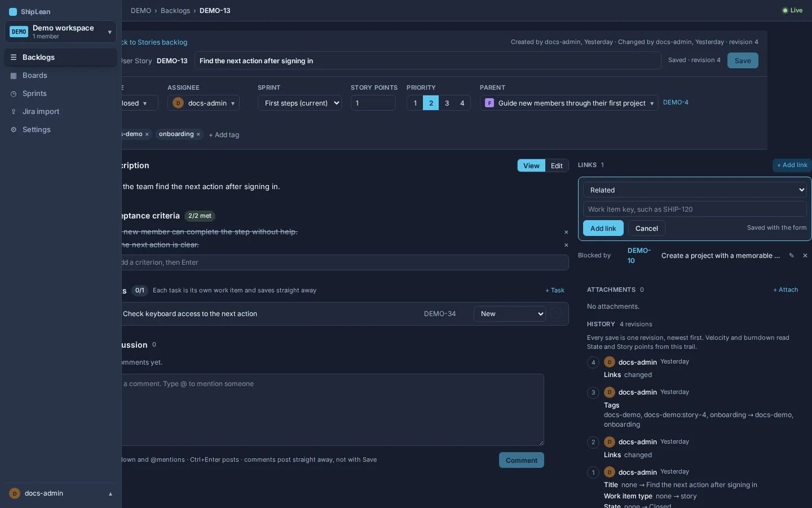Set priority to 4
Screen dimensions: 812x508
(x=462, y=103)
